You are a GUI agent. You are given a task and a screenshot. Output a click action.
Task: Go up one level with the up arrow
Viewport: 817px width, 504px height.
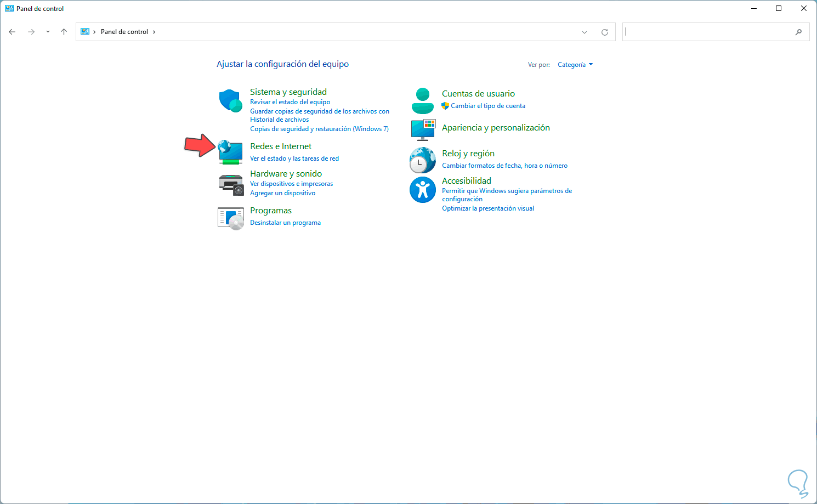click(64, 32)
